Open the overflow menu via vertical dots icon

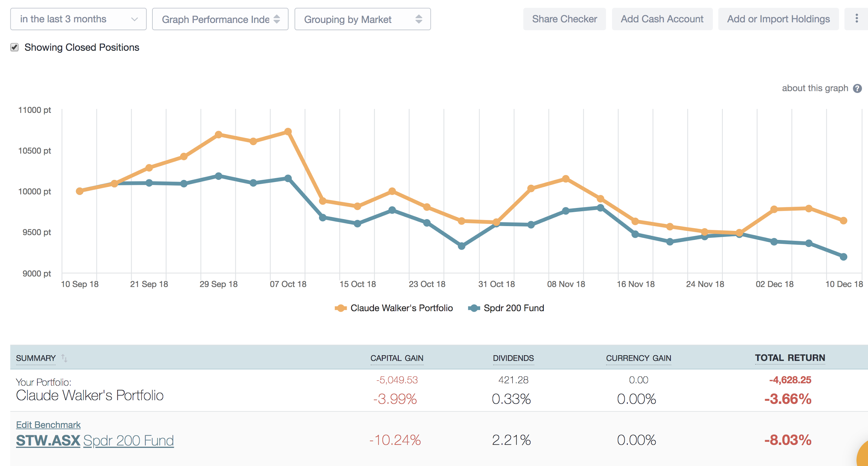856,19
